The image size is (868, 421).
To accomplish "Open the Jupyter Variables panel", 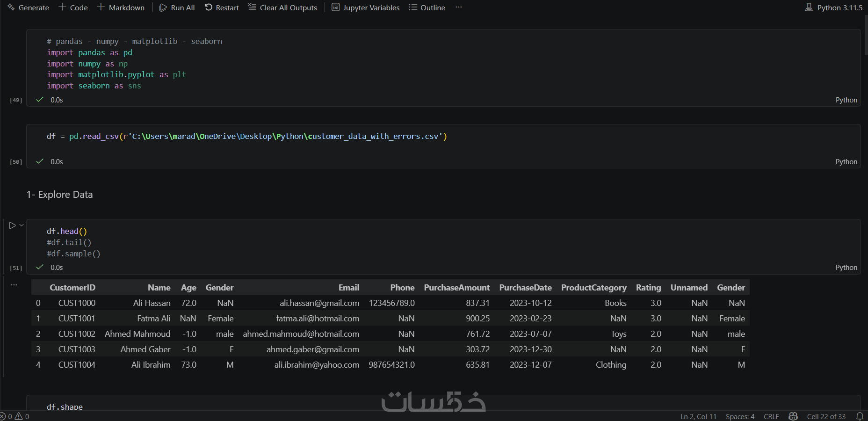I will pos(366,7).
